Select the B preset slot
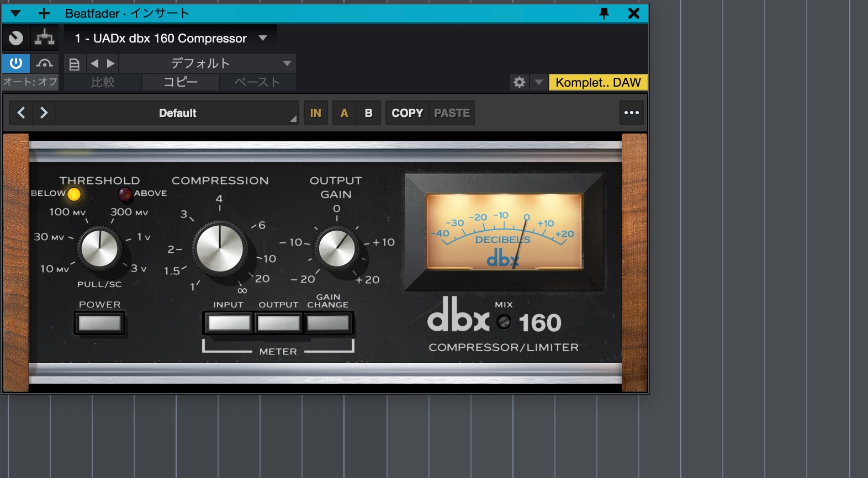This screenshot has width=868, height=478. click(x=368, y=113)
